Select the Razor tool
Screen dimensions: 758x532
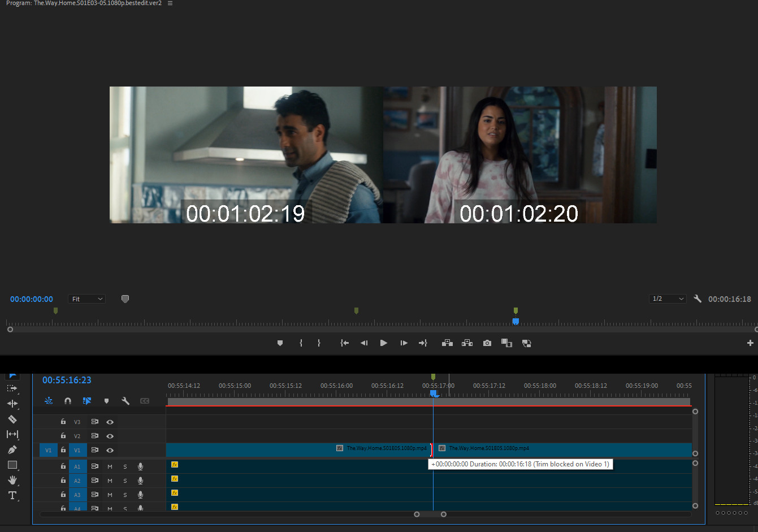click(x=12, y=419)
